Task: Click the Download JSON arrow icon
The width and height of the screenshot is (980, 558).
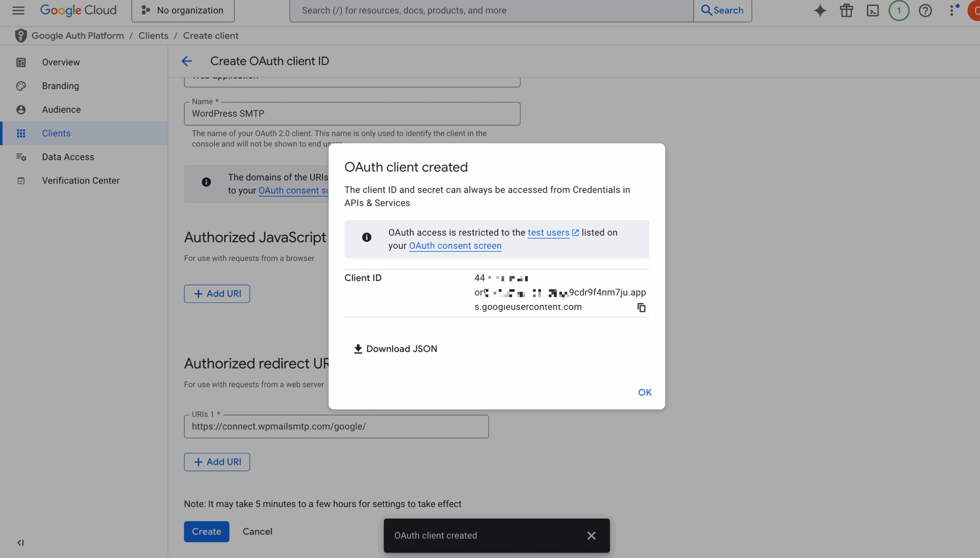Action: click(x=358, y=349)
